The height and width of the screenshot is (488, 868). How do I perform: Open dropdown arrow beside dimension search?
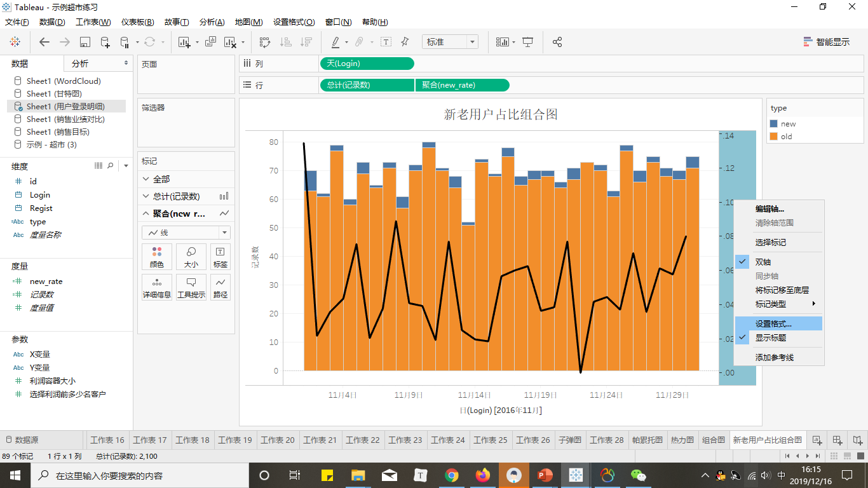pos(126,166)
